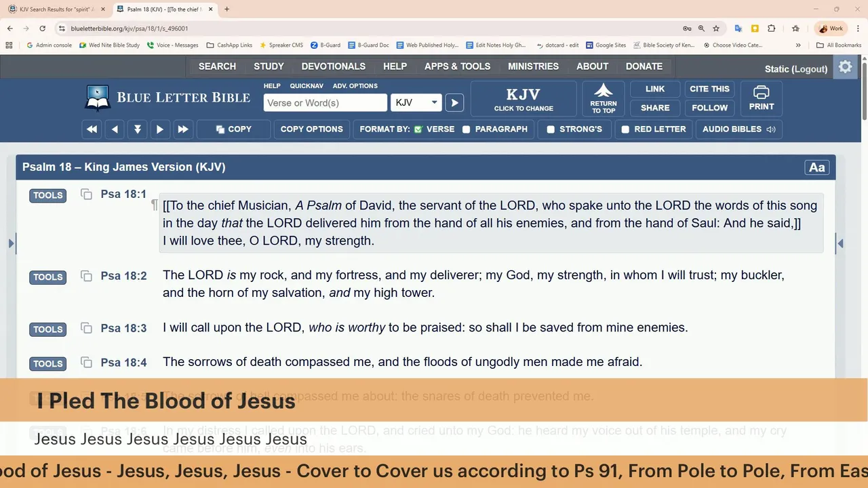Screen dimensions: 868x488
Task: Open the MINISTRIES menu
Action: pos(533,66)
